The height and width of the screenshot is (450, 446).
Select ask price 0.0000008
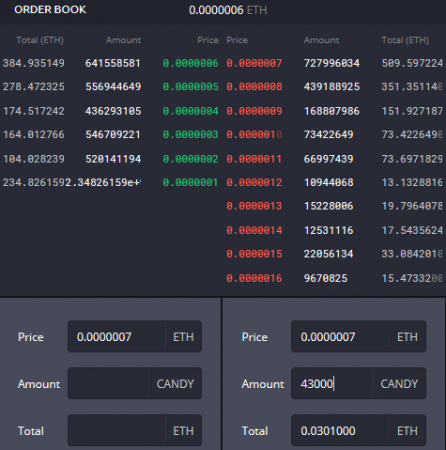coord(254,87)
